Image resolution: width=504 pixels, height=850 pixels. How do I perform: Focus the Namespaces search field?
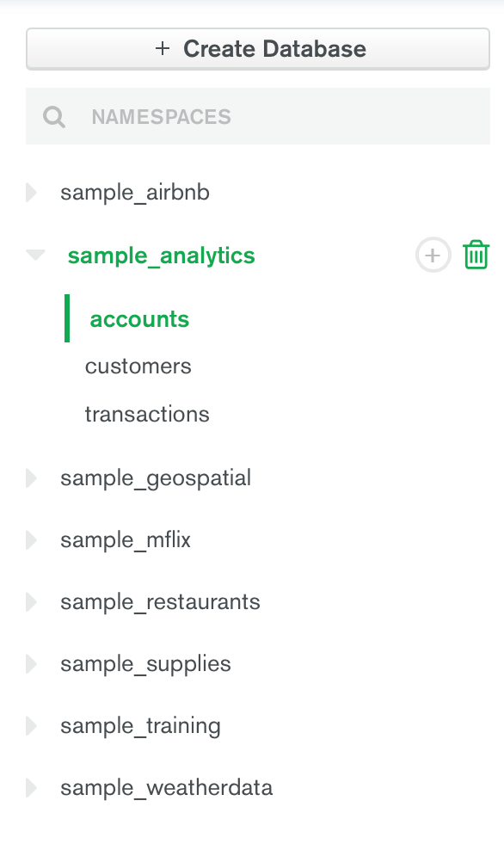[258, 116]
